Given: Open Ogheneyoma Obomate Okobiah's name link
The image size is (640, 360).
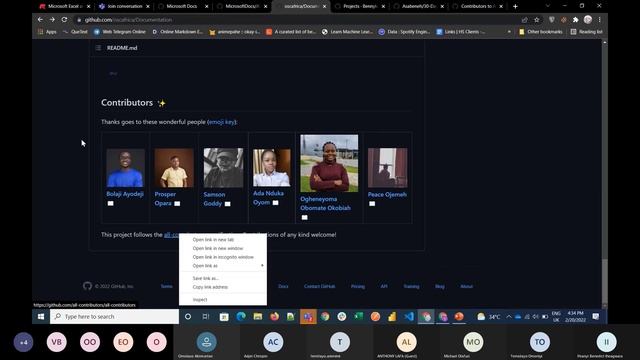Looking at the screenshot, I should (x=325, y=203).
